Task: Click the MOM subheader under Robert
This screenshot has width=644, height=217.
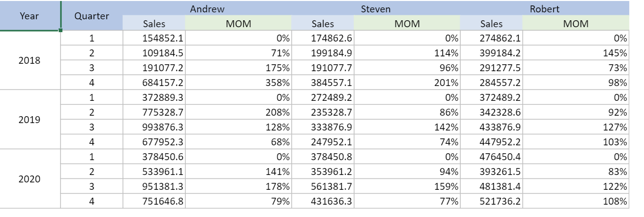Action: tap(575, 24)
